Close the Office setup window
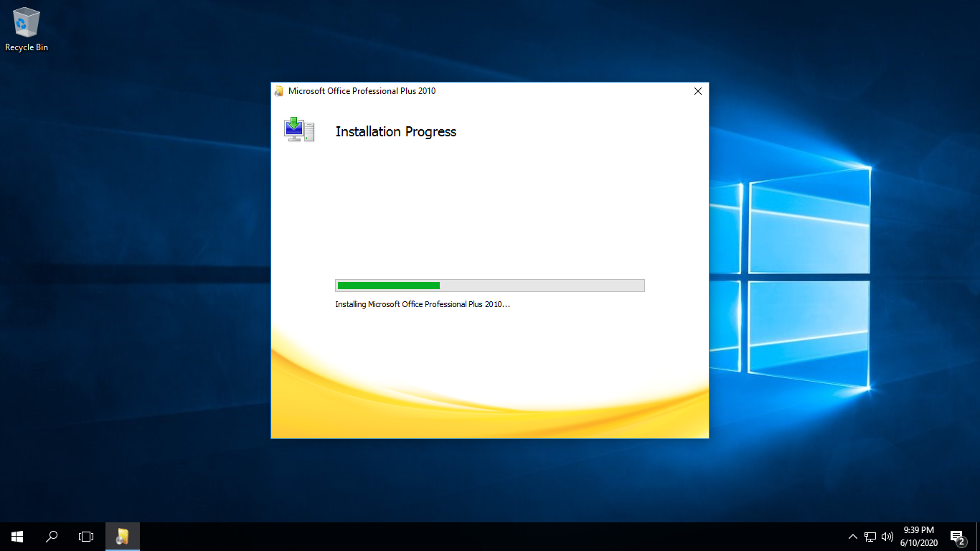Viewport: 980px width, 551px height. [x=697, y=91]
